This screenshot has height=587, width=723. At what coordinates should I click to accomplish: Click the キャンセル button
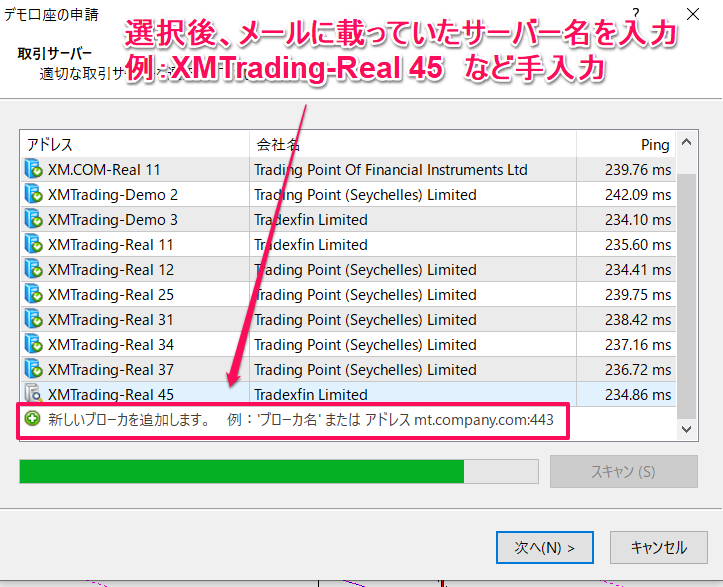[658, 547]
